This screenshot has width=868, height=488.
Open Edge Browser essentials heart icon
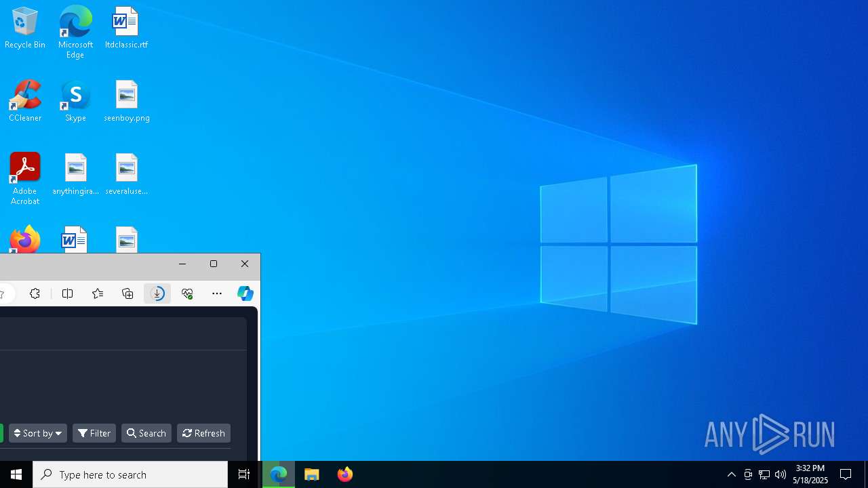click(187, 293)
